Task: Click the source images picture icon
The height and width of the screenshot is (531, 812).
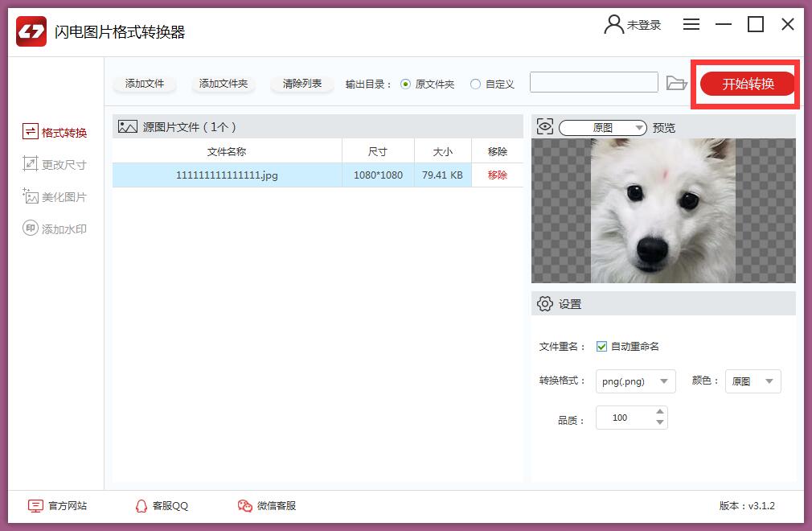Action: pos(127,126)
